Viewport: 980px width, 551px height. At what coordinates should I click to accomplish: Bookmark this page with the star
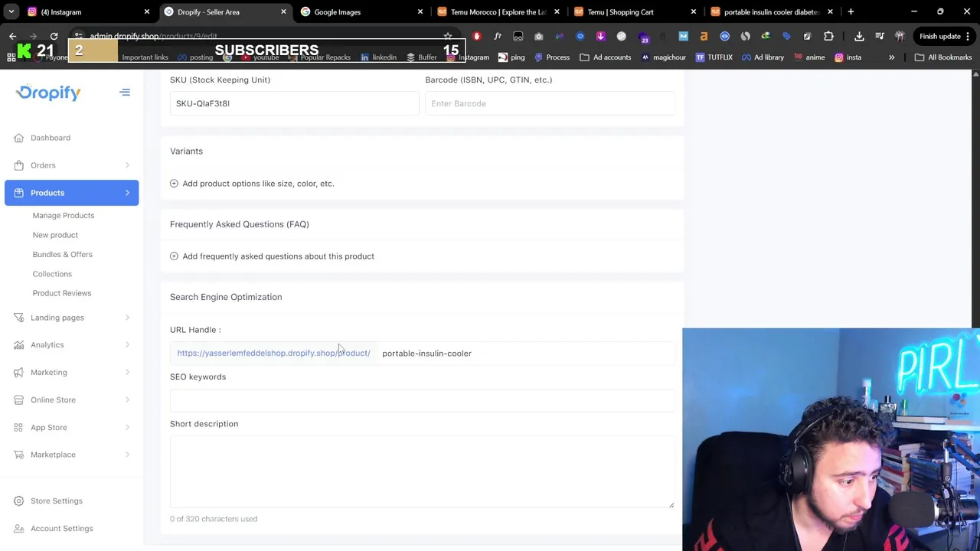pos(448,36)
